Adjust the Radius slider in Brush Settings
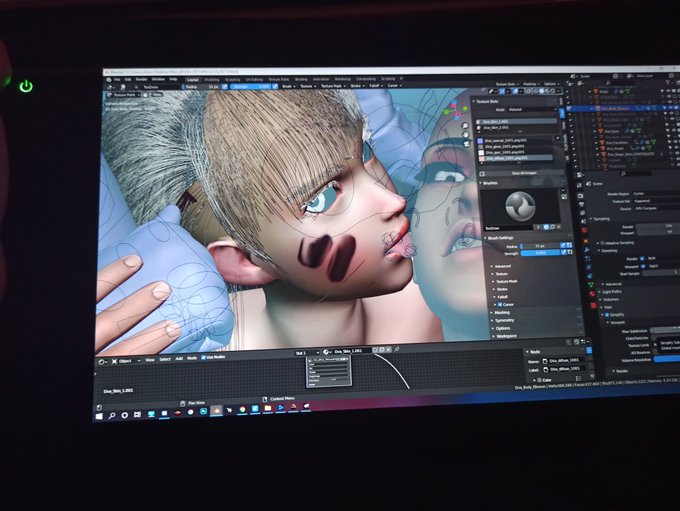The height and width of the screenshot is (511, 680). pos(540,246)
